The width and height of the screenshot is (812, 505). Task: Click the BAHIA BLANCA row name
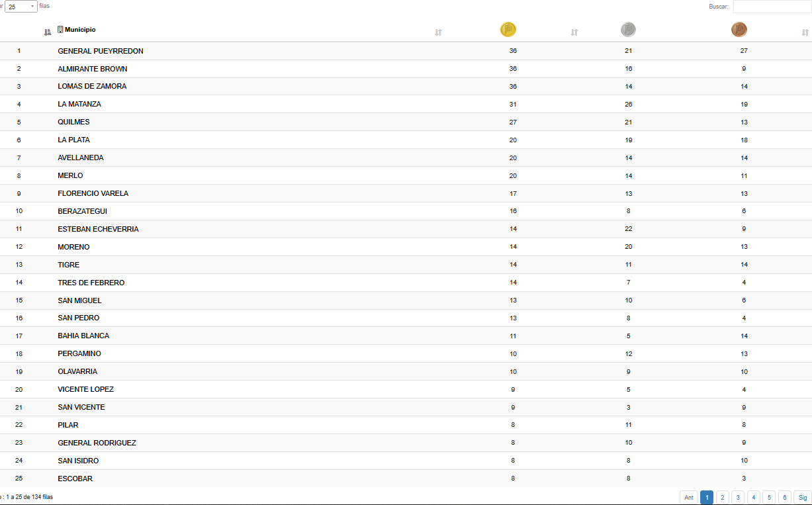83,336
